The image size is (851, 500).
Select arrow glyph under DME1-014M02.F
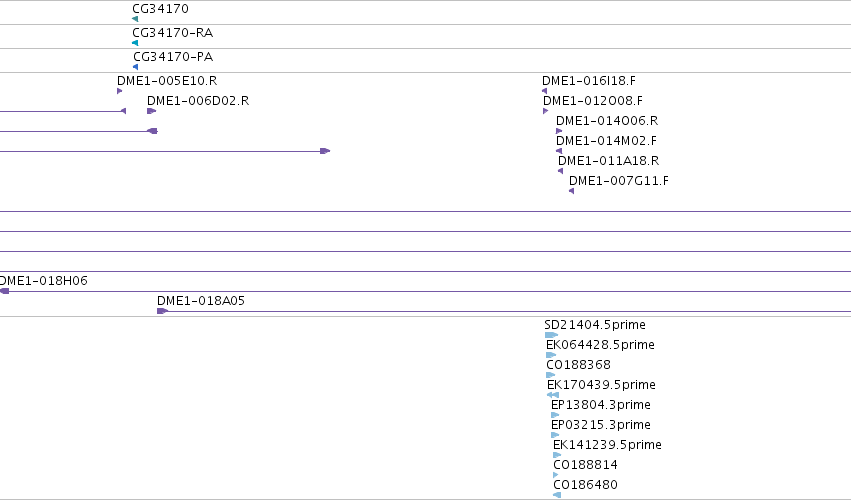559,151
